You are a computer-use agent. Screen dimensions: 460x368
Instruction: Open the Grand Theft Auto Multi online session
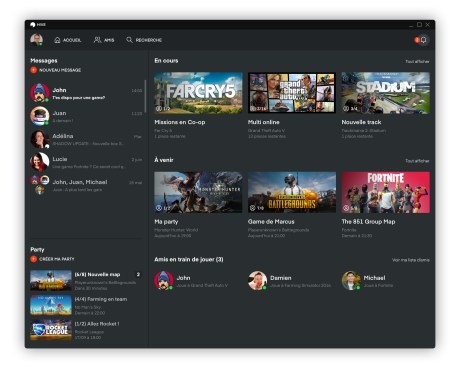coord(292,93)
